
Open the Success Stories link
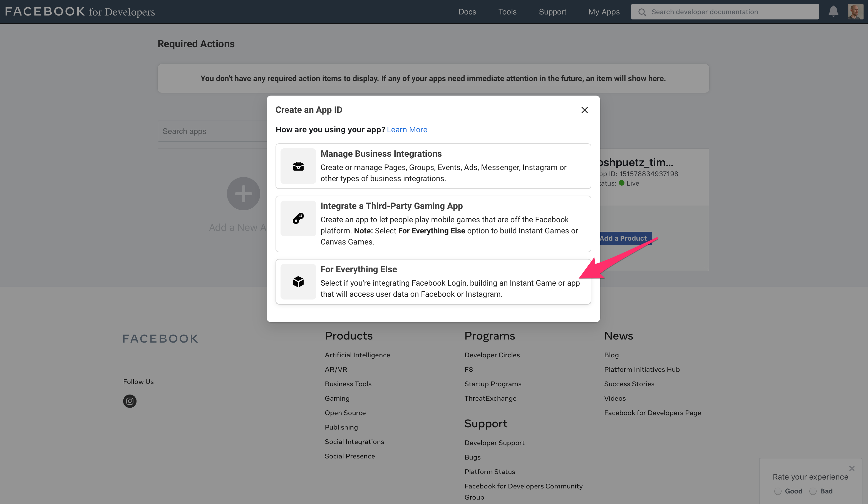(629, 384)
